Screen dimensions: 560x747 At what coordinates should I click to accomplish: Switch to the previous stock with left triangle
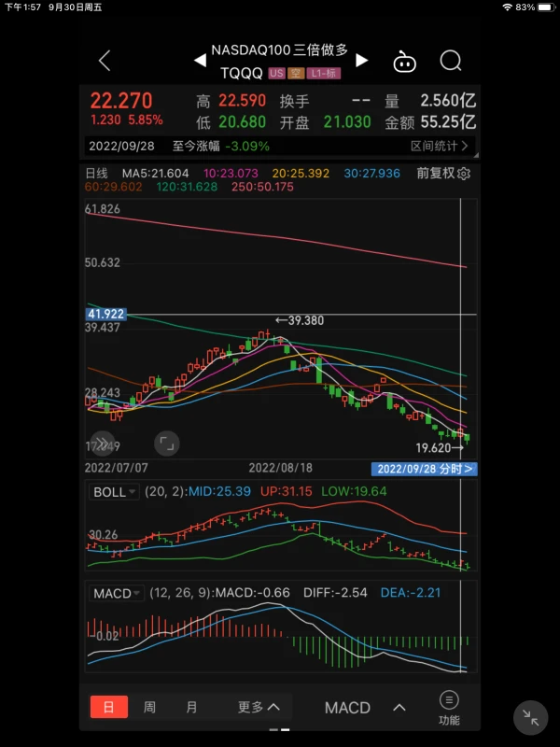point(200,60)
